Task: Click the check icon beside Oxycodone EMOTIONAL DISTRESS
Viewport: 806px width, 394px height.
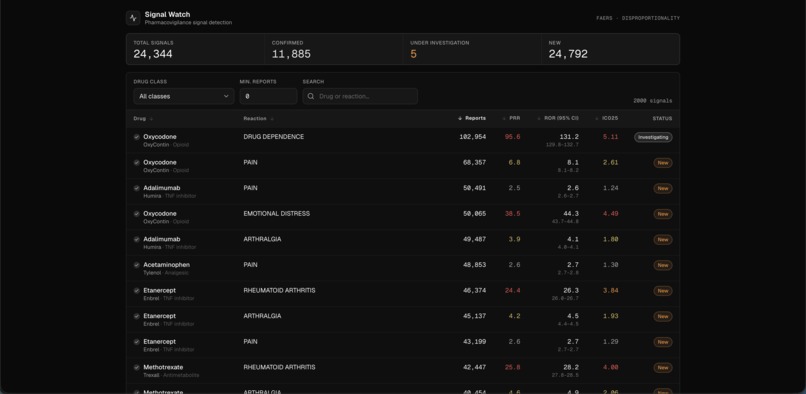Action: [137, 213]
